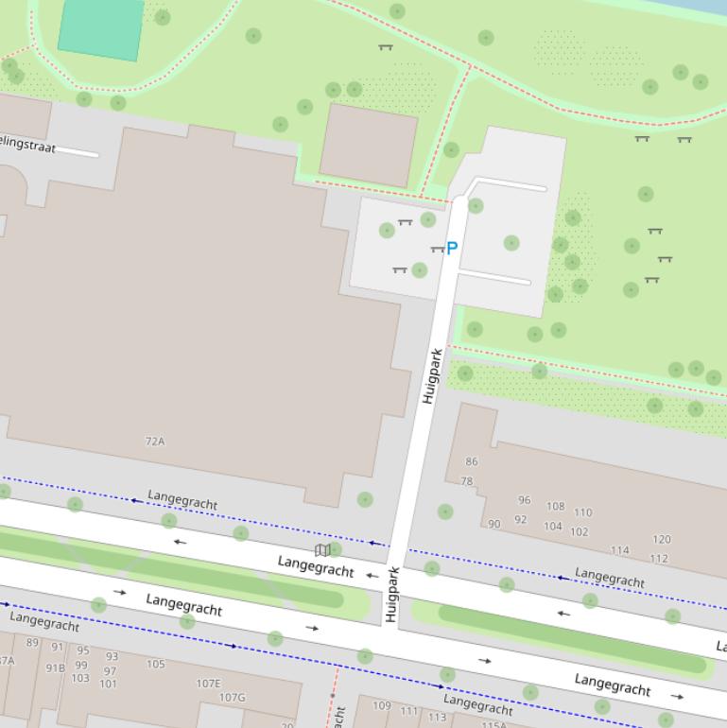This screenshot has width=727, height=728.
Task: Click house number 108
Action: 556,506
